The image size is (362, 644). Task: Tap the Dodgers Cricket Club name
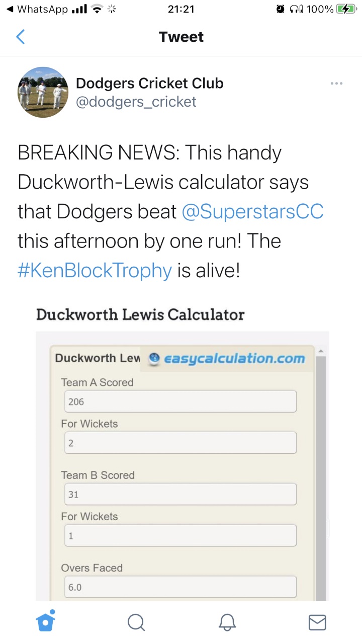(149, 83)
